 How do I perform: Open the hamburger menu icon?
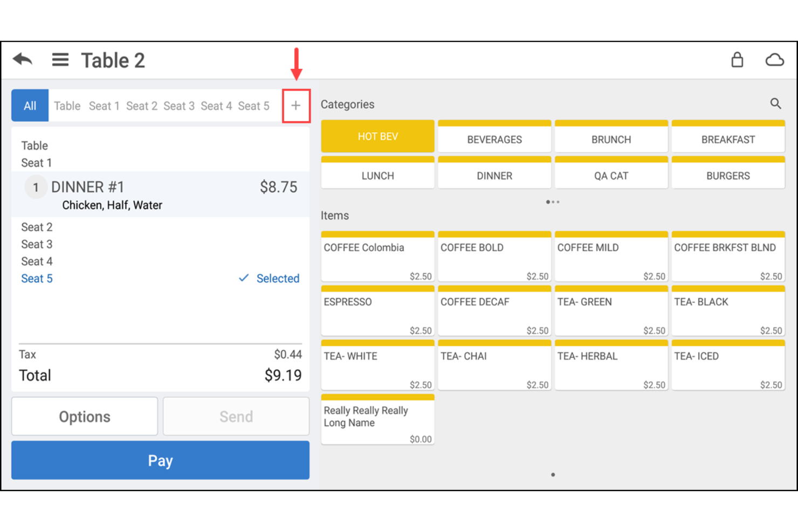[x=60, y=59]
